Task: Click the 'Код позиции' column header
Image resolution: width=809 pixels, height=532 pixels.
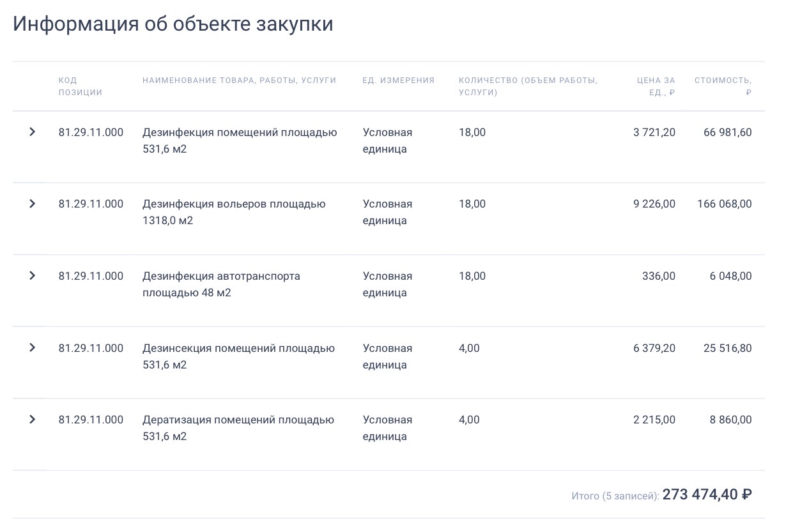Action: click(x=81, y=86)
